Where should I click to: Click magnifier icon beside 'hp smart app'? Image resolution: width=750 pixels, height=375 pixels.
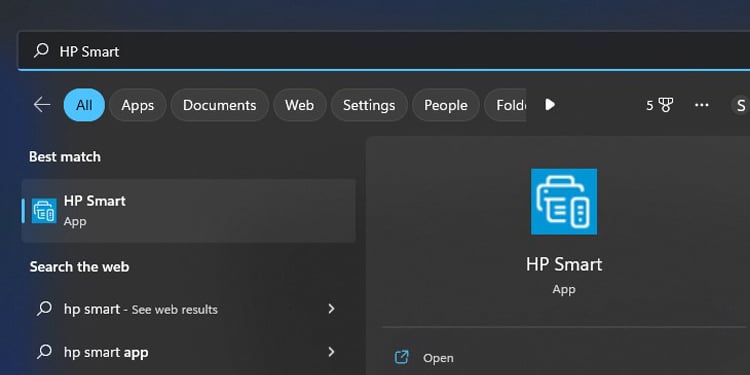coord(44,352)
